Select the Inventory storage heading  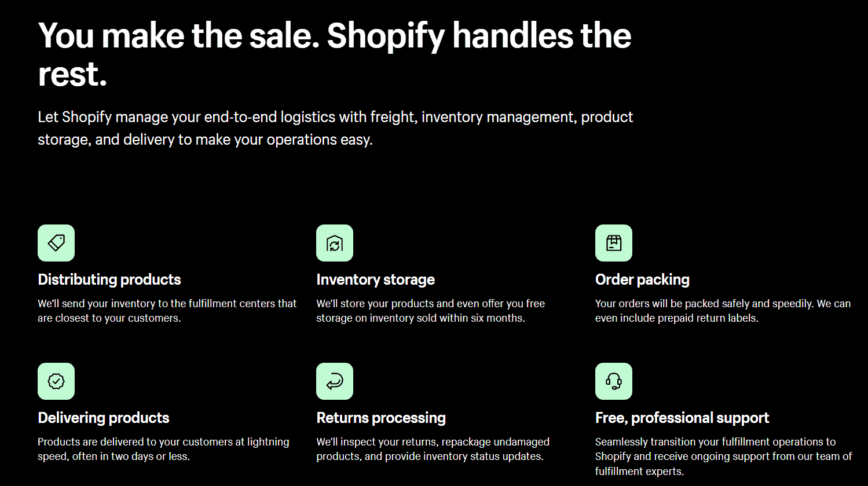375,279
